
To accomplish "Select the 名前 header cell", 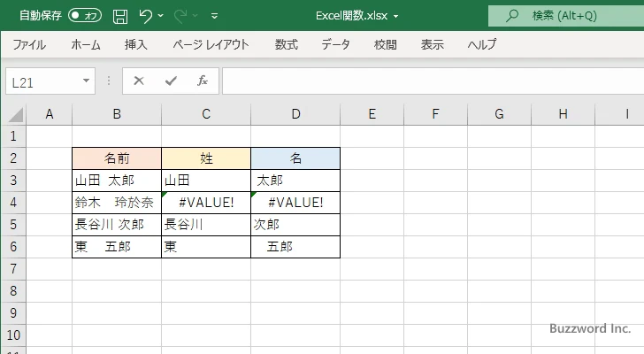I will tap(117, 158).
